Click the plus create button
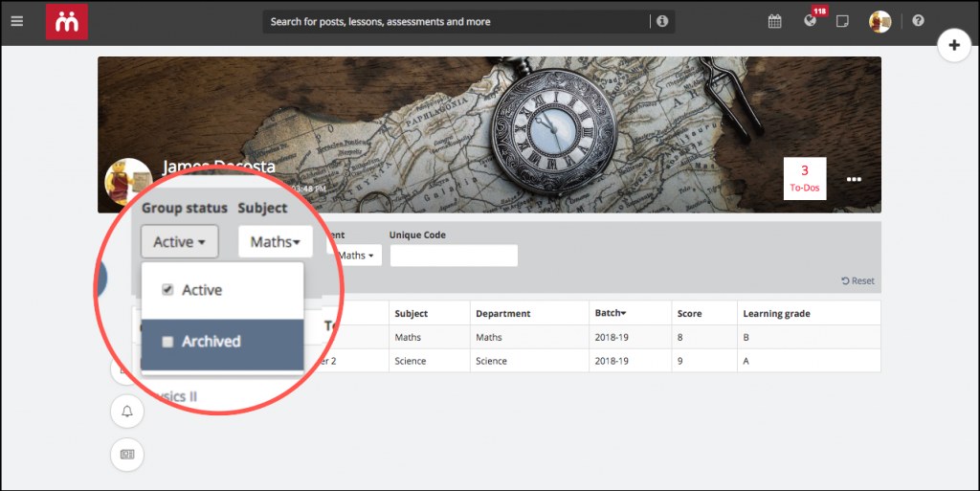 pyautogui.click(x=954, y=45)
